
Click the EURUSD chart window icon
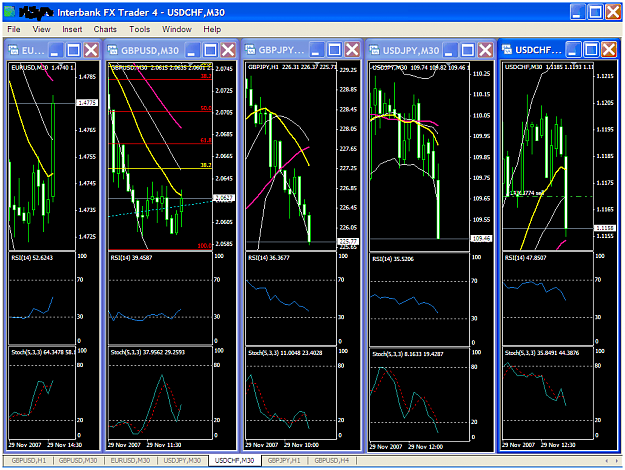tap(14, 50)
